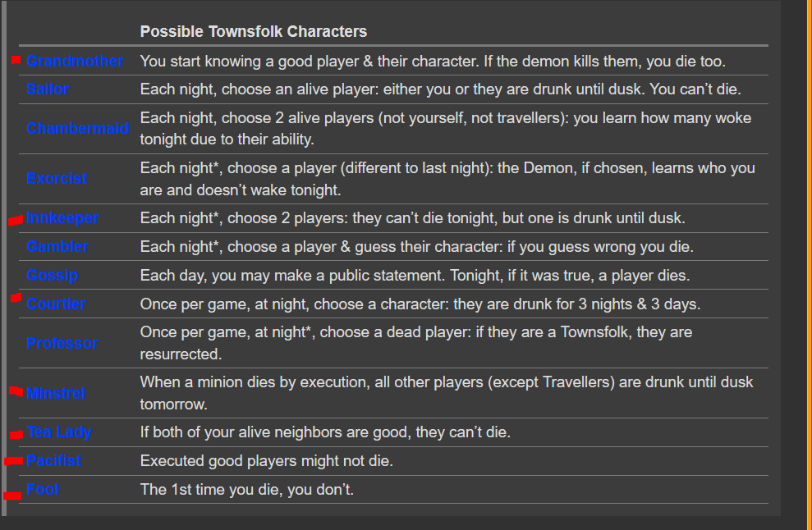The image size is (812, 530).
Task: Open the Gambler character link
Action: coord(57,246)
